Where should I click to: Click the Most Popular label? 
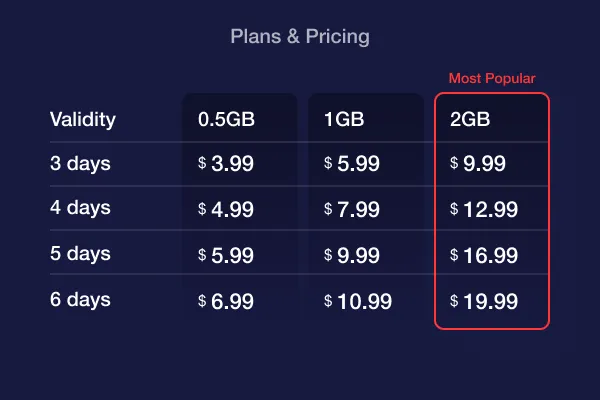[x=492, y=78]
